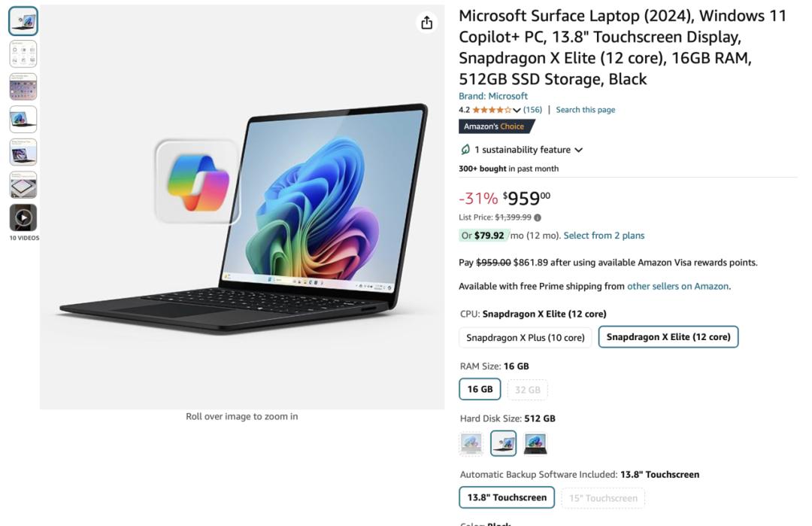Click the Copilot logo on main image

coord(197,182)
